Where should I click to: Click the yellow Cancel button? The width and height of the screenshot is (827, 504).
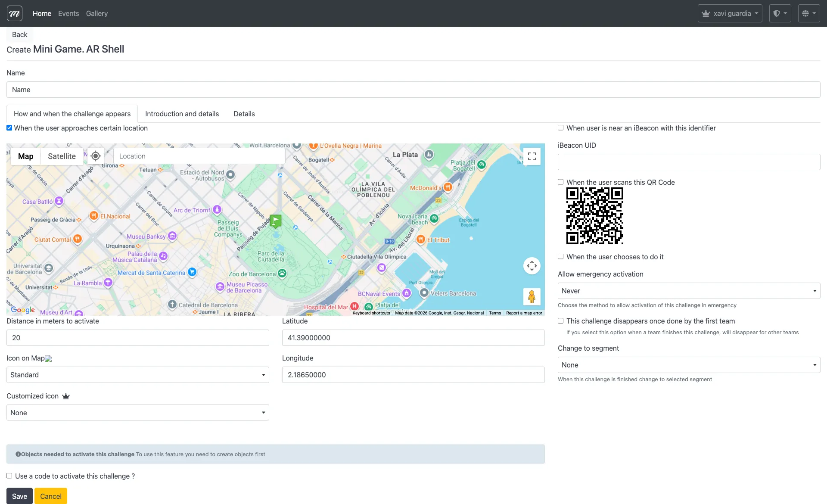51,496
